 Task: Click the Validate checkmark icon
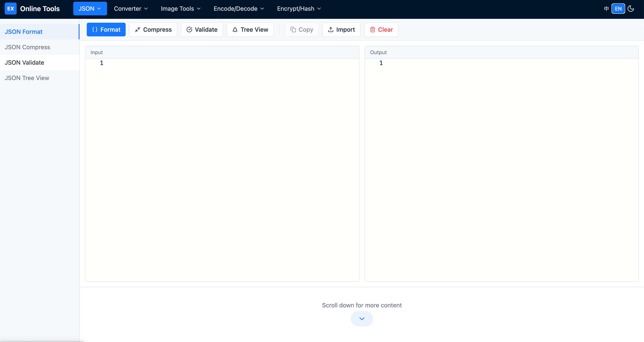tap(189, 29)
